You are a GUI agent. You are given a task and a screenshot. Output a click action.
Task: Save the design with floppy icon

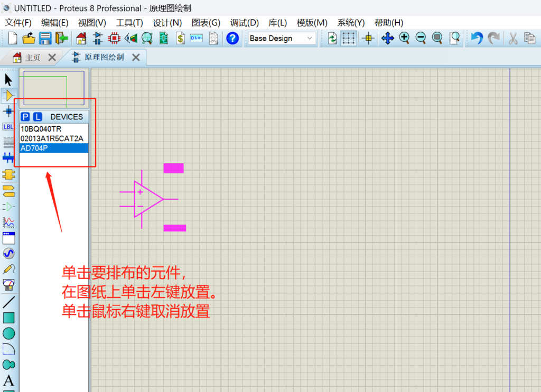coord(45,38)
